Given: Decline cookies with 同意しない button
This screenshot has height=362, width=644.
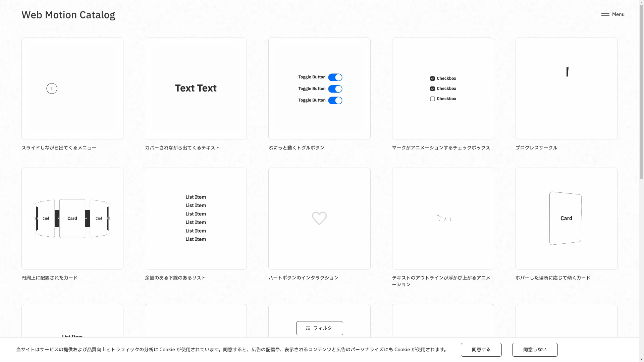Looking at the screenshot, I should click(x=535, y=350).
